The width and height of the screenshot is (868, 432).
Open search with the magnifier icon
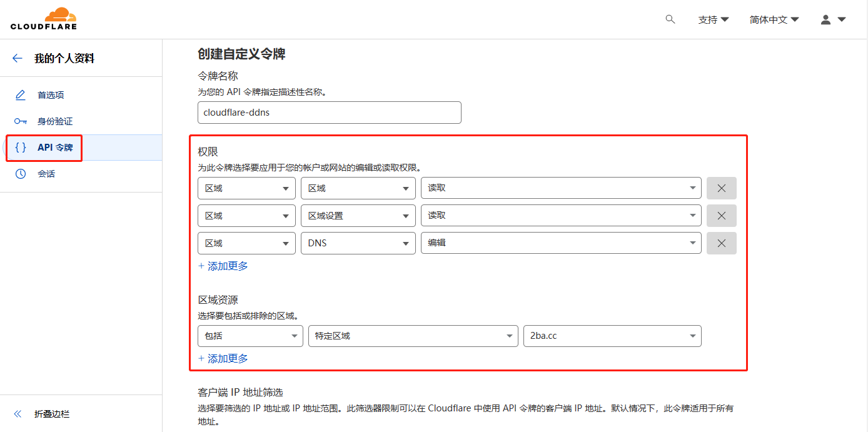(670, 19)
